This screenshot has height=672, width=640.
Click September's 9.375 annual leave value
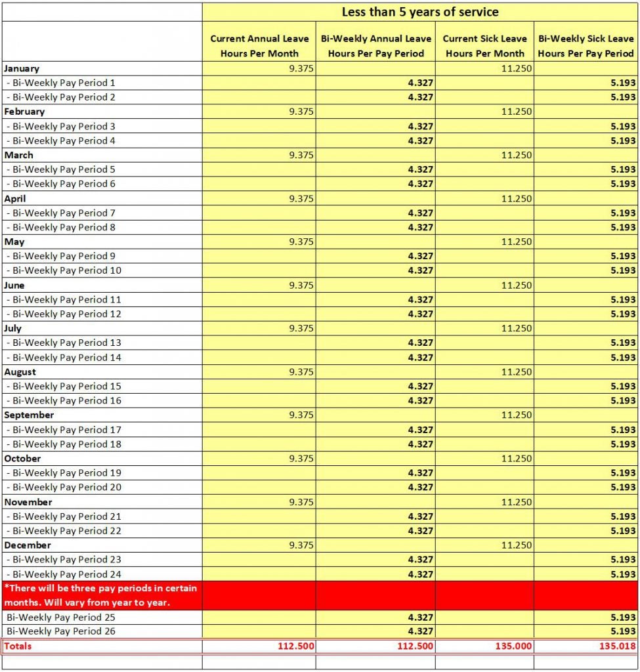301,415
